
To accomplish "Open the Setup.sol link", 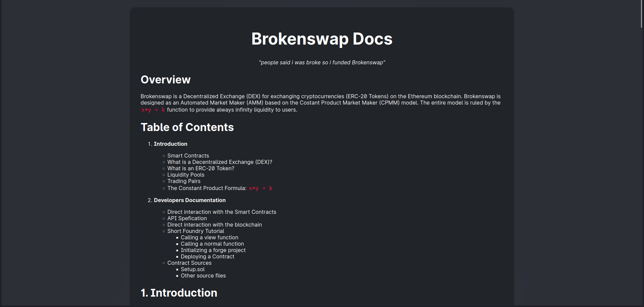I will pos(193,269).
